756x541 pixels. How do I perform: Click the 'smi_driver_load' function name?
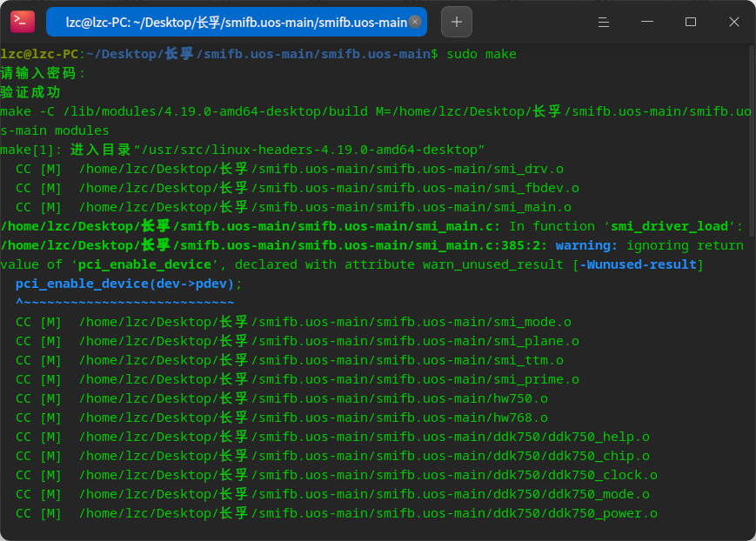669,226
